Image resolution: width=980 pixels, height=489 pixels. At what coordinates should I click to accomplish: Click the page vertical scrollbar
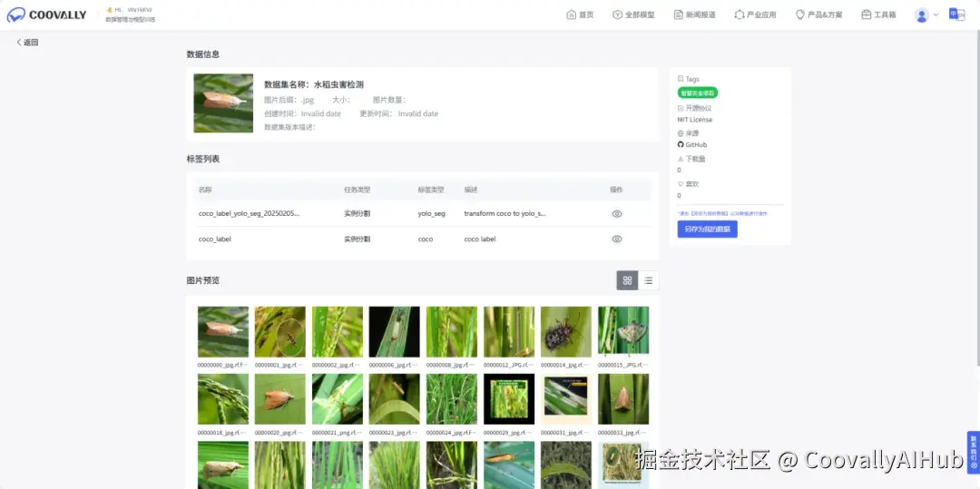[977, 200]
